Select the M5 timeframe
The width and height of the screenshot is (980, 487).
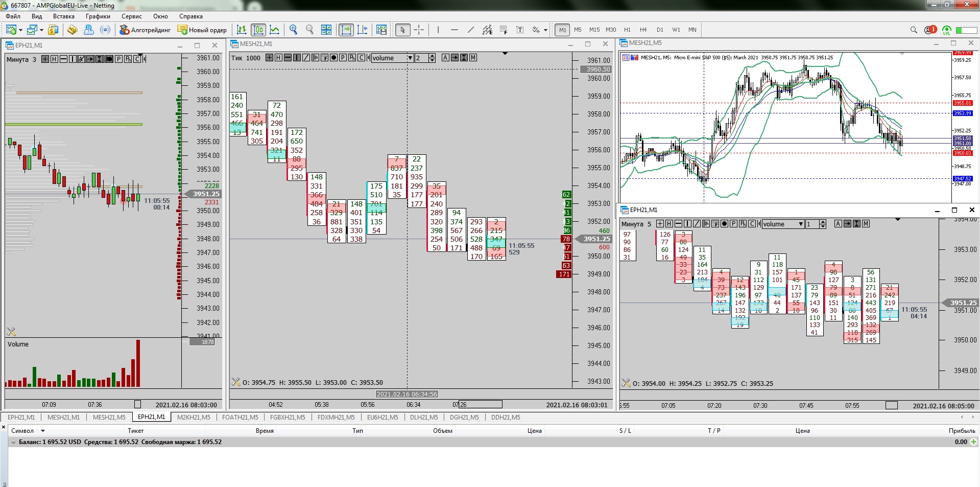(x=578, y=30)
